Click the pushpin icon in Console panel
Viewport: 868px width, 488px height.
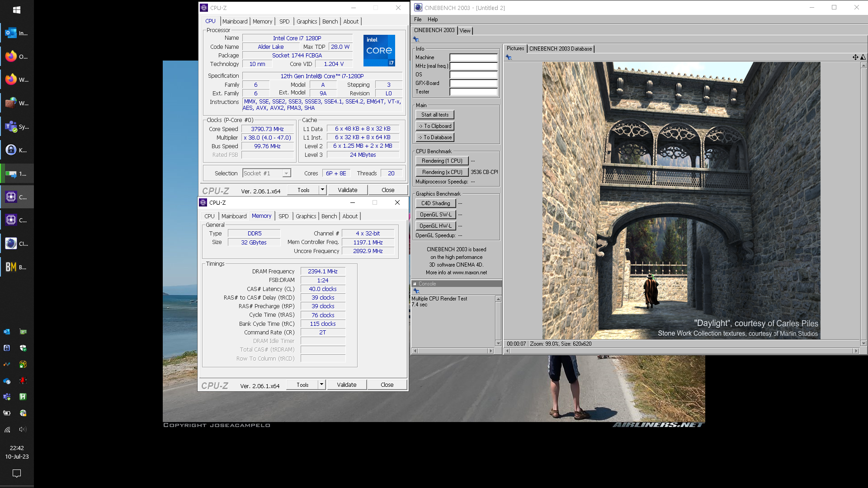[416, 291]
